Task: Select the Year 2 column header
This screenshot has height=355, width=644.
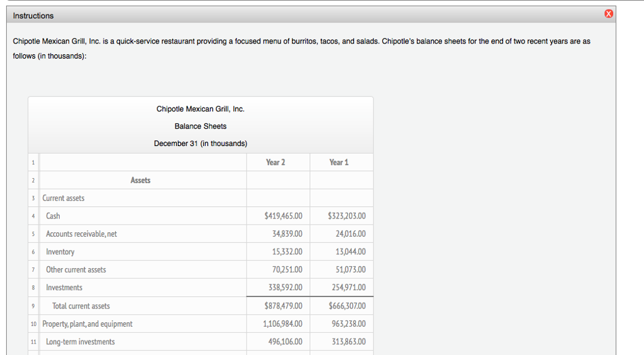Action: pyautogui.click(x=275, y=162)
